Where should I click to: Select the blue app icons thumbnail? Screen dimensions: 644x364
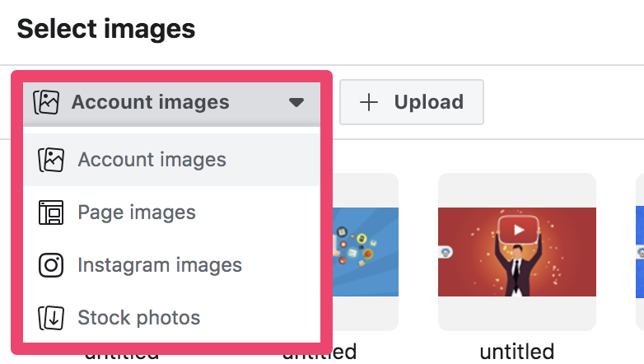366,252
